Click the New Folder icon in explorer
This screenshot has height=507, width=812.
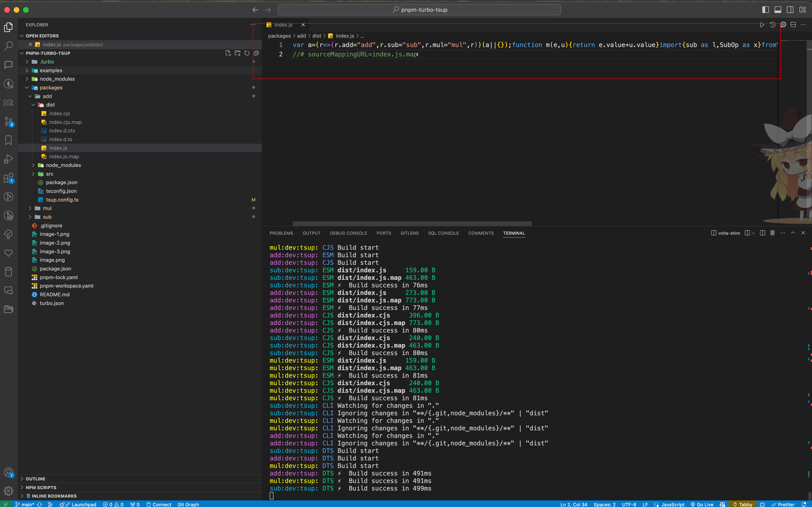coord(237,53)
